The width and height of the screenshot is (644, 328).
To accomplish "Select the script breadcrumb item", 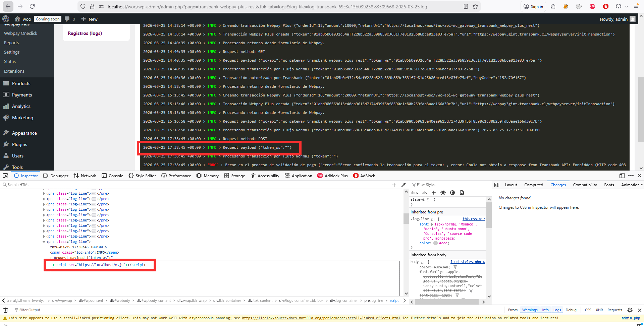I will pos(394,301).
